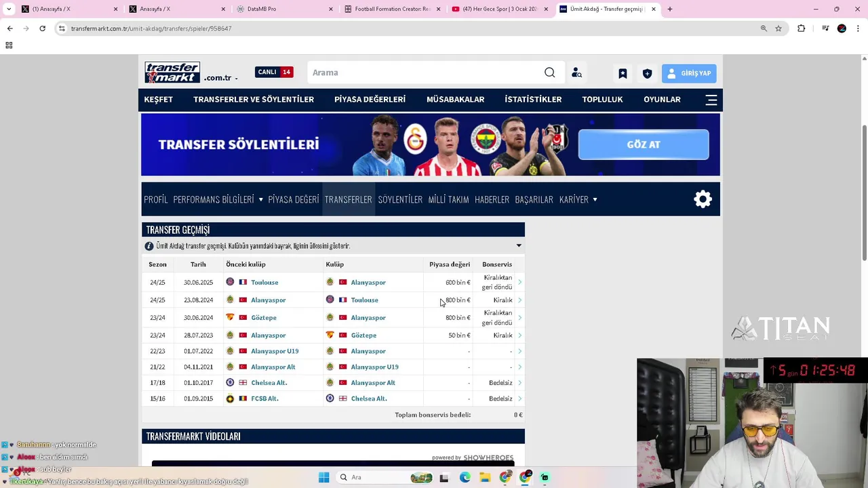
Task: Open a new browser tab with plus
Action: point(670,9)
